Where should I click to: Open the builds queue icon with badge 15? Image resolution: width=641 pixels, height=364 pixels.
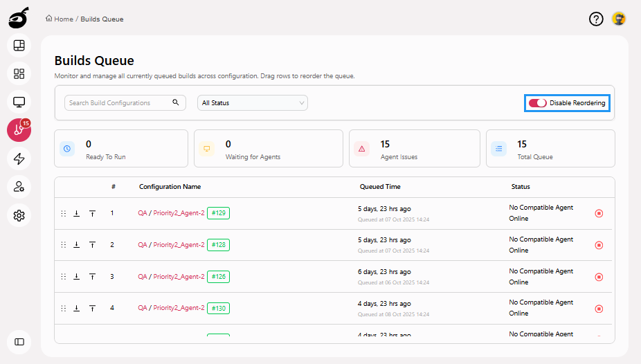19,130
